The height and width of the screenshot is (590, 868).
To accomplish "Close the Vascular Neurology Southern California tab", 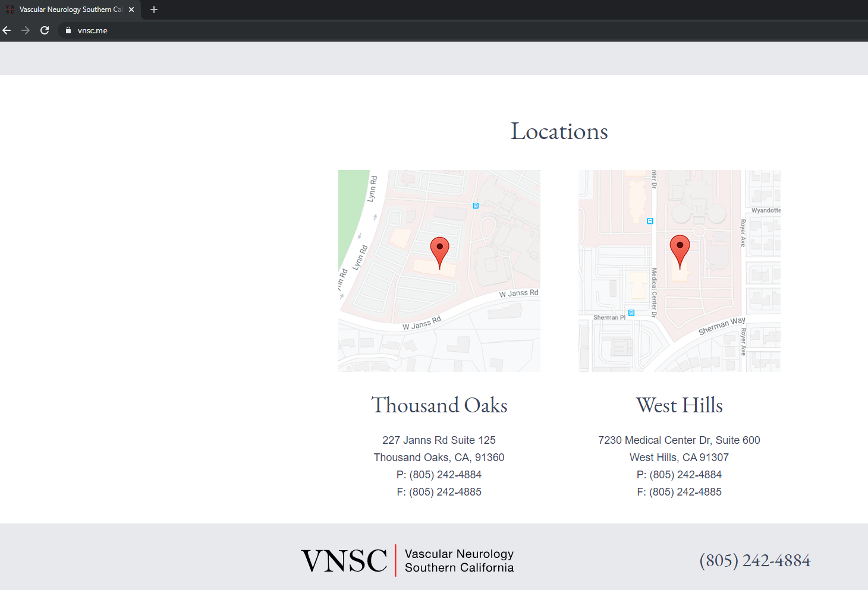I will 131,10.
